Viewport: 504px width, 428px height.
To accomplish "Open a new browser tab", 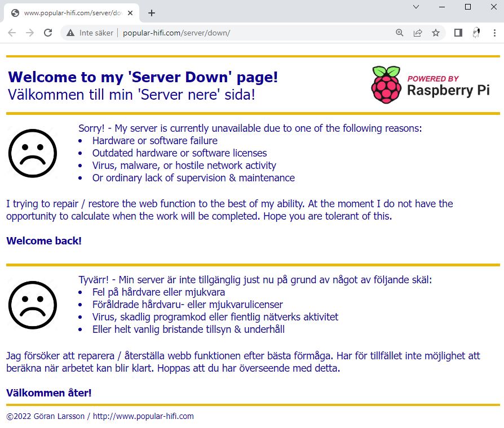I will [x=152, y=13].
